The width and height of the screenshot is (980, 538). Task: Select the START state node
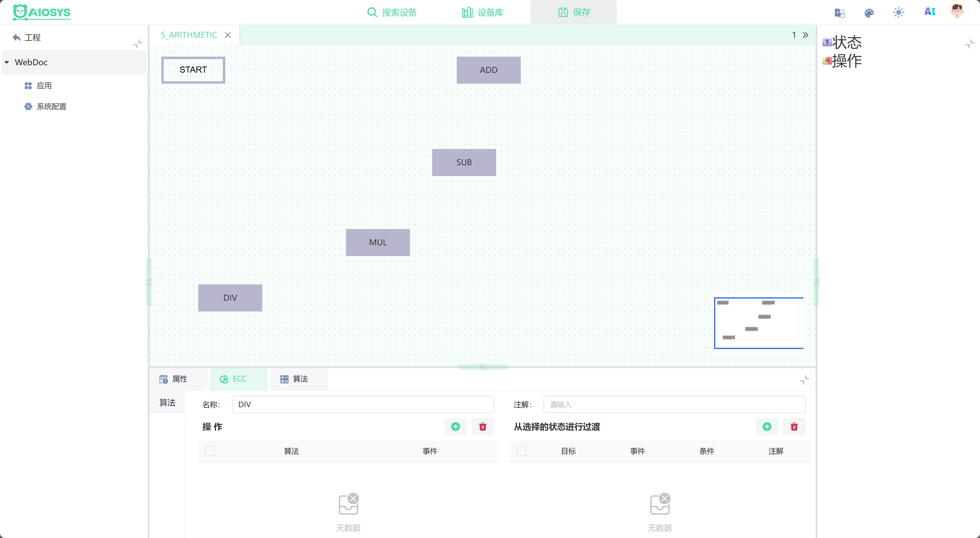coord(193,70)
